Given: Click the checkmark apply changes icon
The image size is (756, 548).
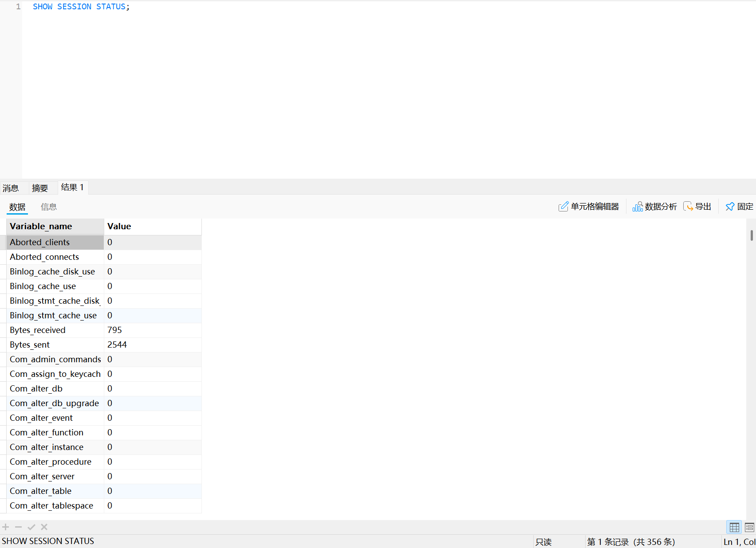Looking at the screenshot, I should (31, 527).
